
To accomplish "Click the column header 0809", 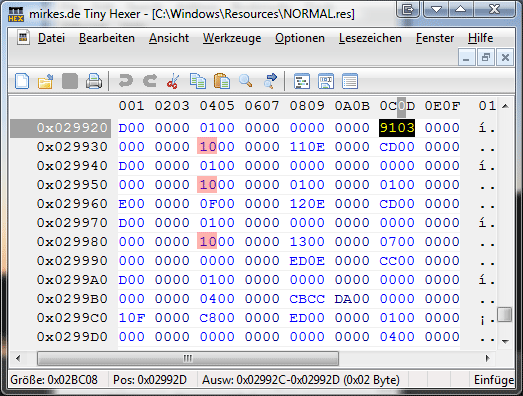I will [x=307, y=106].
